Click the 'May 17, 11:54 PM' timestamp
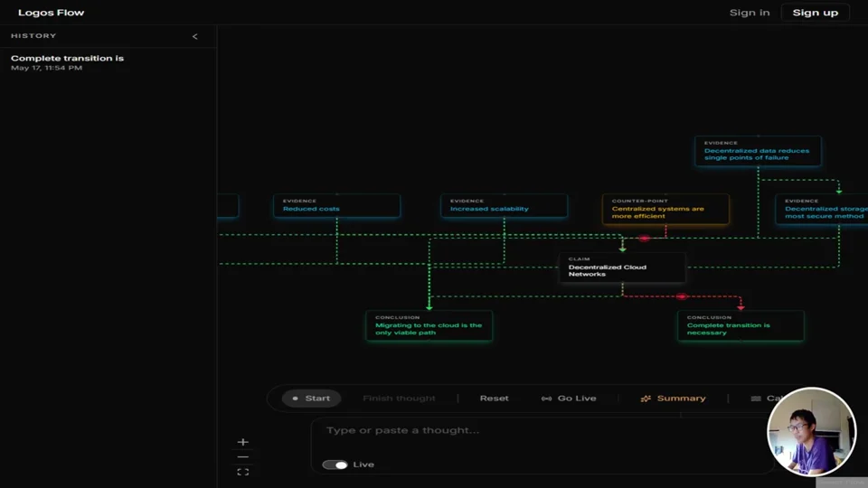Viewport: 868px width, 488px height. point(46,68)
